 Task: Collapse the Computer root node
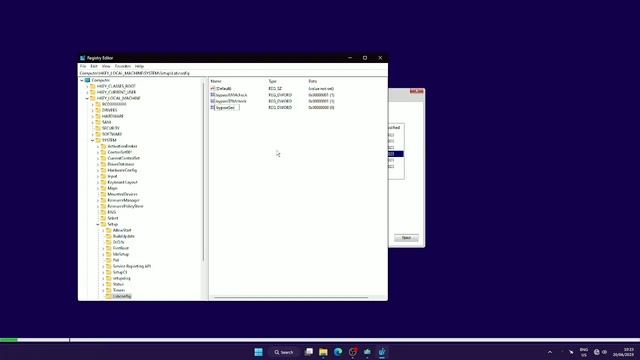tap(82, 80)
